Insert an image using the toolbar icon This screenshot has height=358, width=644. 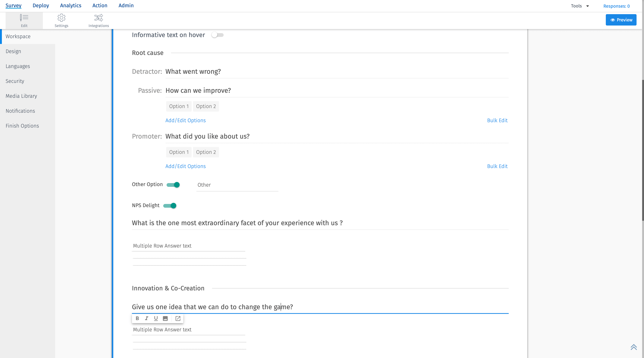point(165,318)
